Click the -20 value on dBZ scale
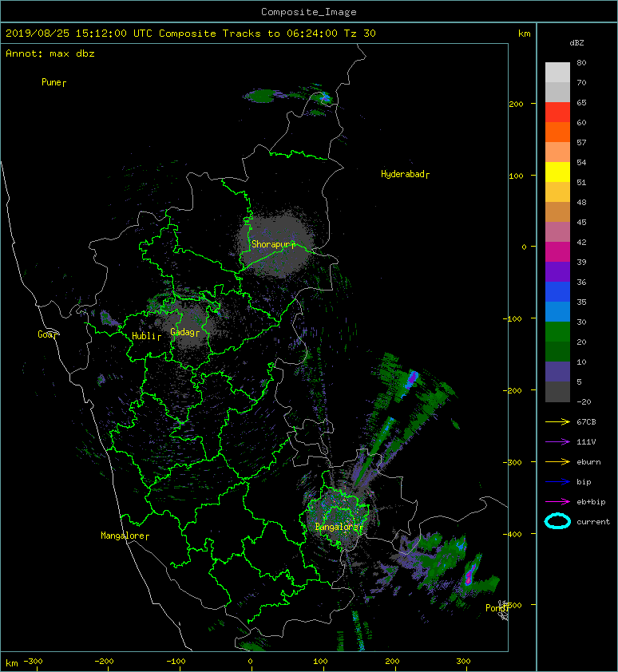 (584, 402)
